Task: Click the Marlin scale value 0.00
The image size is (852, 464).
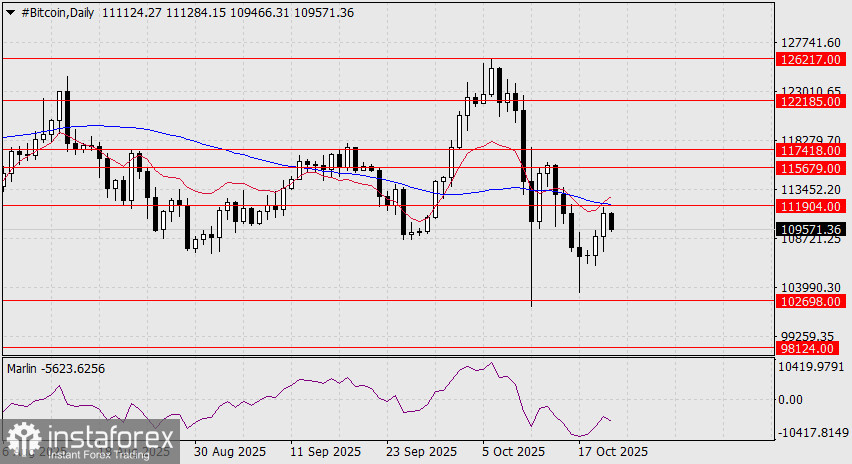Action: pyautogui.click(x=790, y=400)
